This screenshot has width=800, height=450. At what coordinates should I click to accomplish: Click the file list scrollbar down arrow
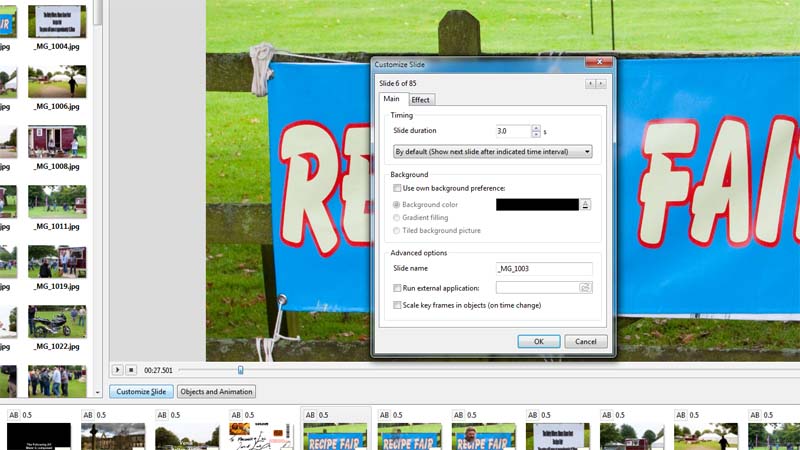tap(98, 393)
